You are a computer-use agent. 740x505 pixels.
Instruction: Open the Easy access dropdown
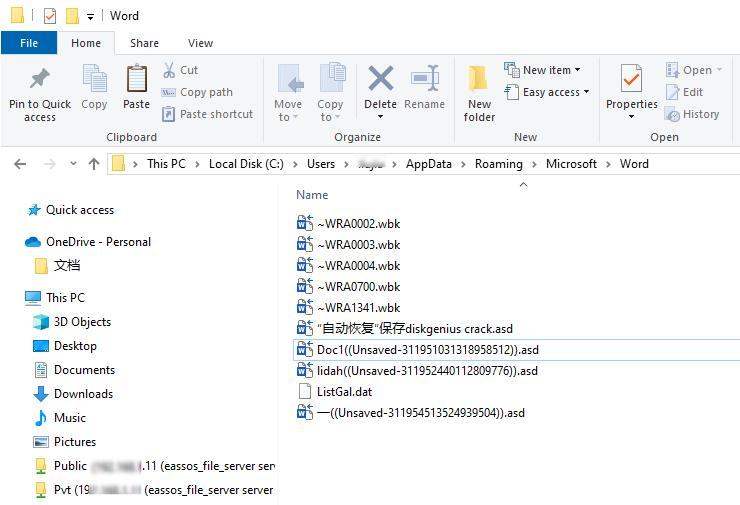pyautogui.click(x=547, y=92)
